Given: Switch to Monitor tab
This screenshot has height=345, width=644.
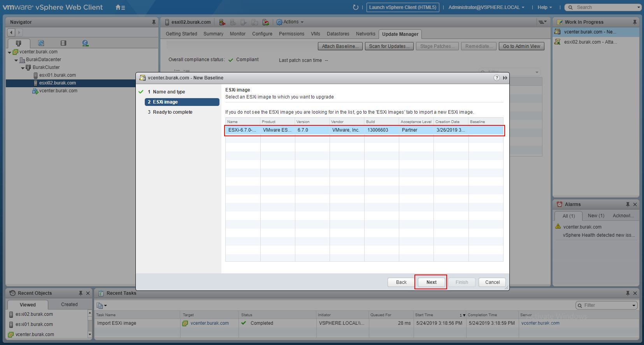Looking at the screenshot, I should pos(237,34).
